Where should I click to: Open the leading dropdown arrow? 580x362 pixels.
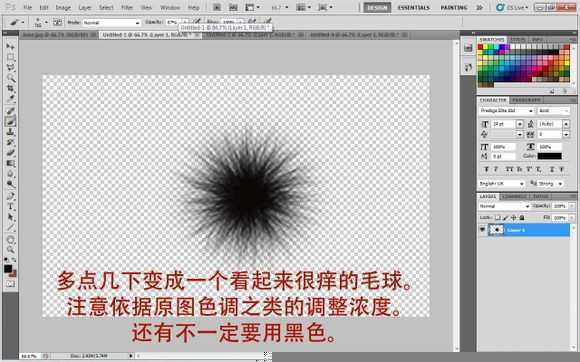click(x=566, y=124)
